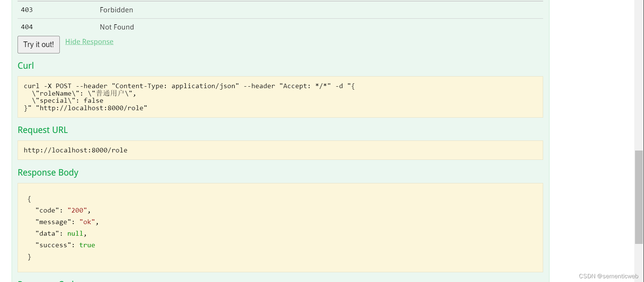Click the "code": "200" response line

coord(63,210)
